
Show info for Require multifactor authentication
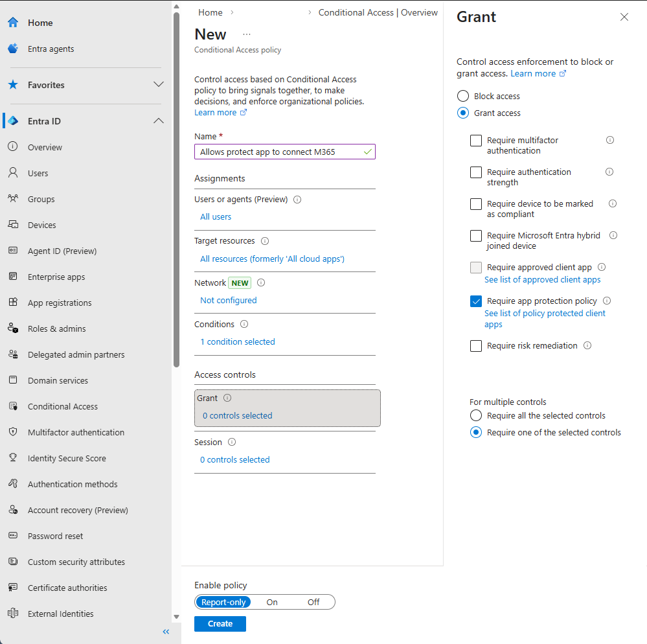pos(610,141)
